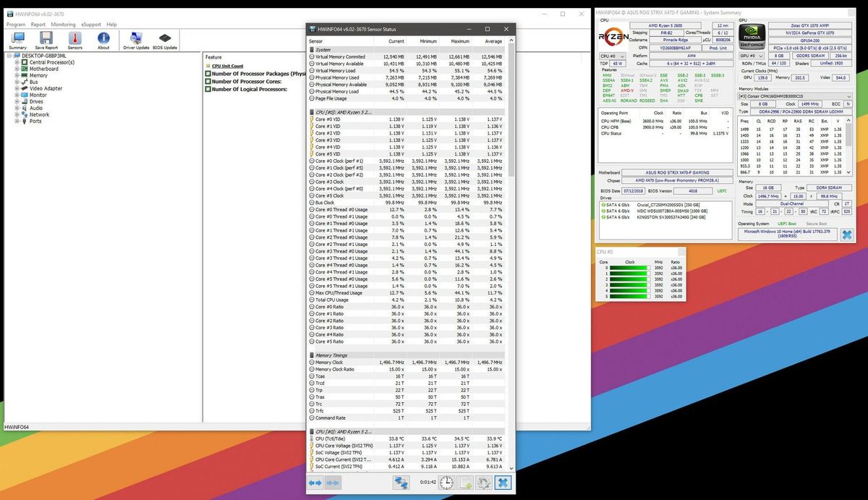Click the logging clock icon in Sensor Status

click(x=445, y=483)
